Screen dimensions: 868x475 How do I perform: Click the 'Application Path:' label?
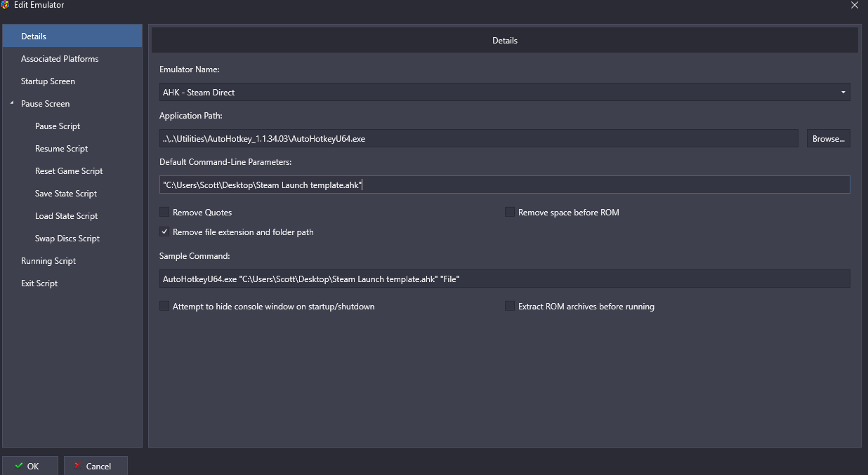191,115
